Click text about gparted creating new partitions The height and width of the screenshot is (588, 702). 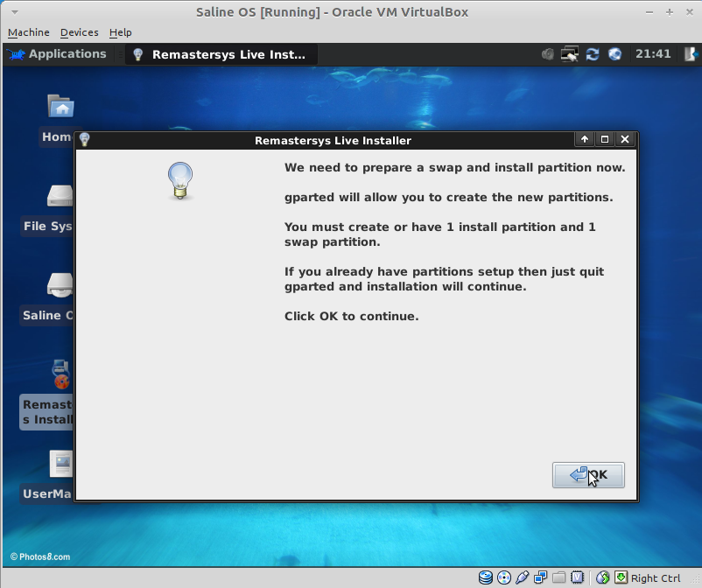[x=449, y=198]
